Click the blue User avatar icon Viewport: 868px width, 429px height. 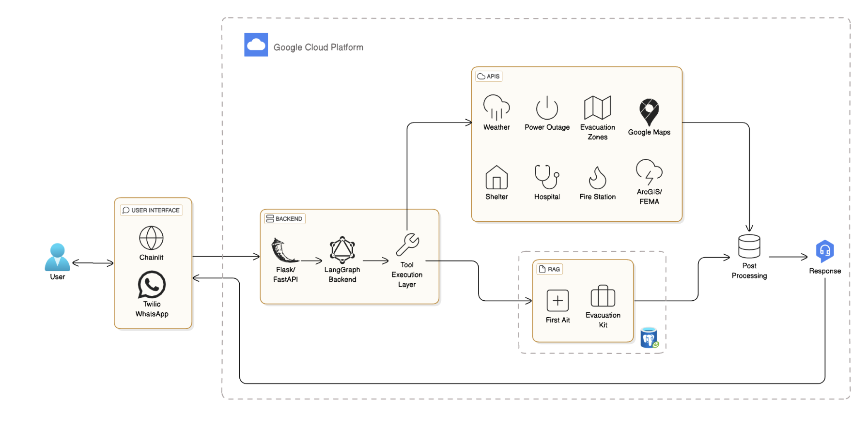58,257
